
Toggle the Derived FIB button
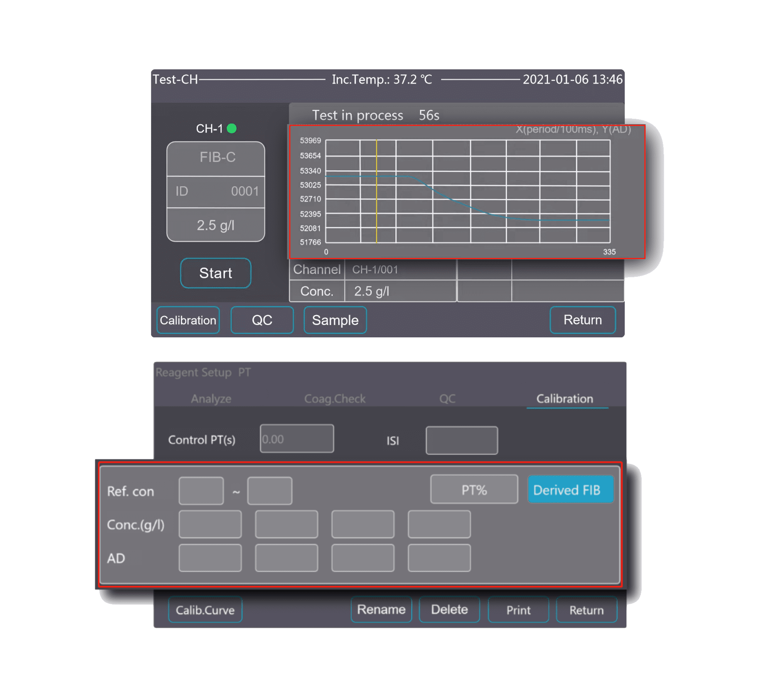[x=570, y=490]
